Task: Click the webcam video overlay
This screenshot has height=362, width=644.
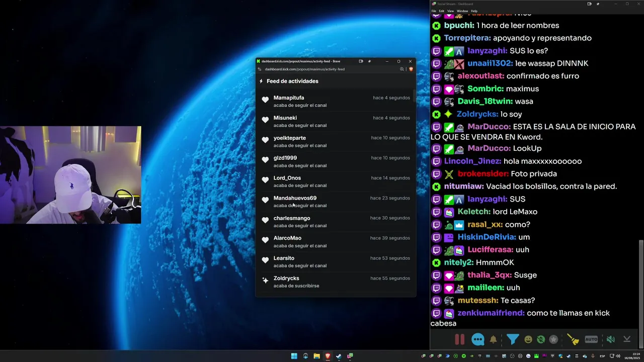Action: click(70, 174)
